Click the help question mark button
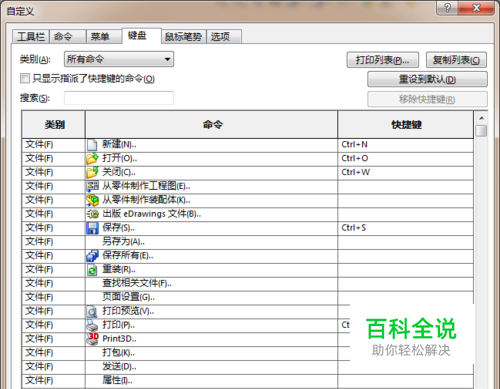The height and width of the screenshot is (389, 500). (447, 7)
